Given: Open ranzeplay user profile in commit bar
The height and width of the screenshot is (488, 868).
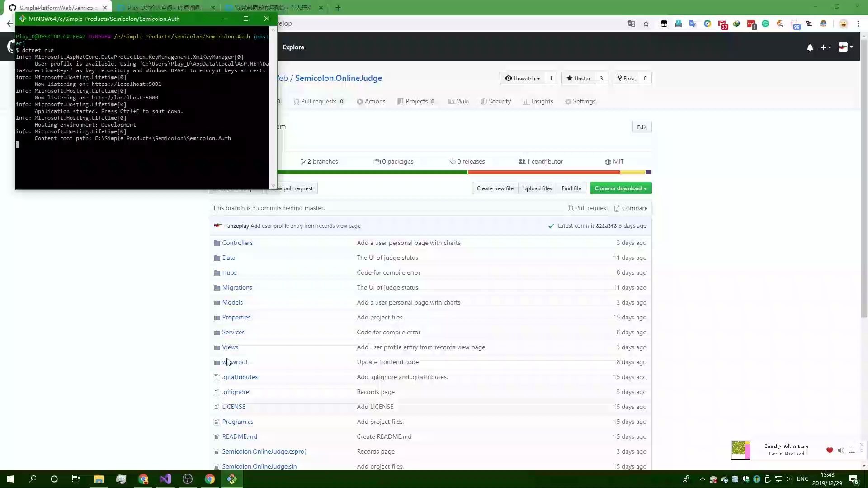Looking at the screenshot, I should coord(237,226).
